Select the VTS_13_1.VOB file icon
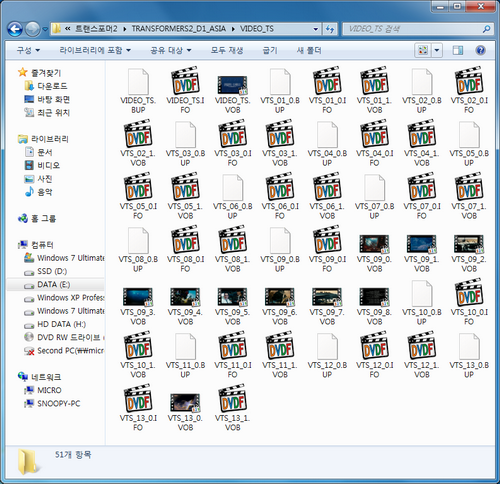Image resolution: width=500 pixels, height=484 pixels. (233, 399)
